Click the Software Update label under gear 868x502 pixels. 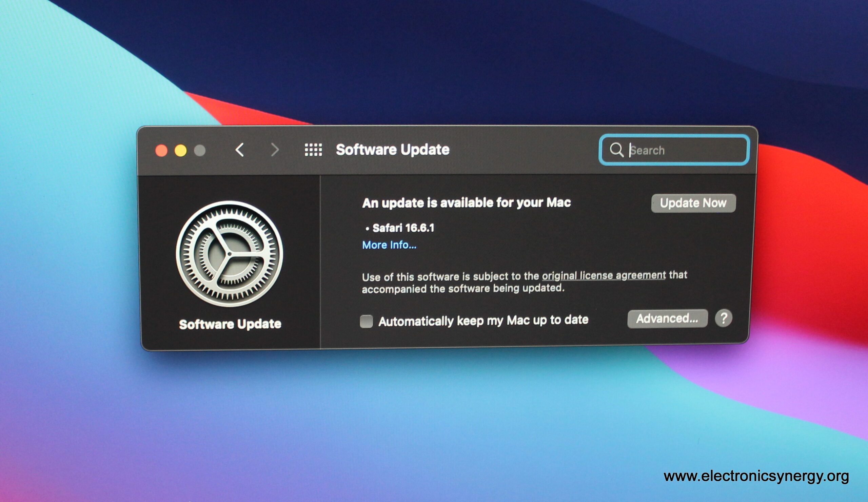[230, 324]
